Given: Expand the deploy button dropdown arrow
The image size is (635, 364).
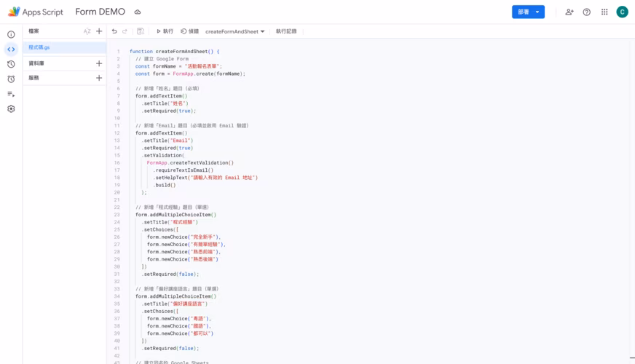Looking at the screenshot, I should 537,12.
